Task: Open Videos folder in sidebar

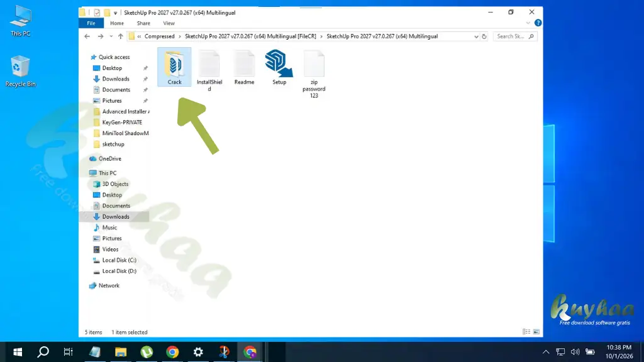Action: [x=106, y=250]
